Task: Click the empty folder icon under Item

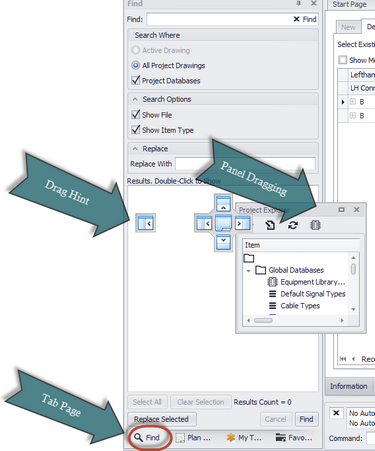Action: [249, 258]
